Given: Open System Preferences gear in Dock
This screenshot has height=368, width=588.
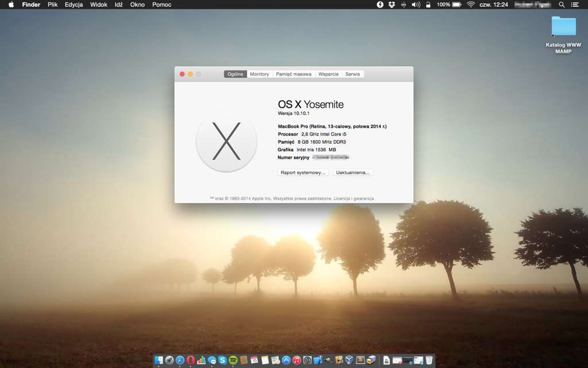Looking at the screenshot, I should 307,360.
